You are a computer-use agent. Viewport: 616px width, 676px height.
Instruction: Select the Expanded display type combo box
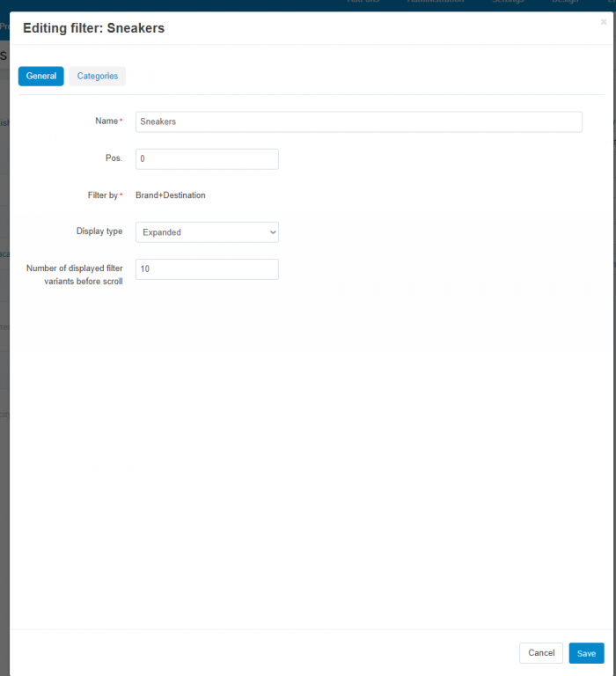(x=207, y=232)
